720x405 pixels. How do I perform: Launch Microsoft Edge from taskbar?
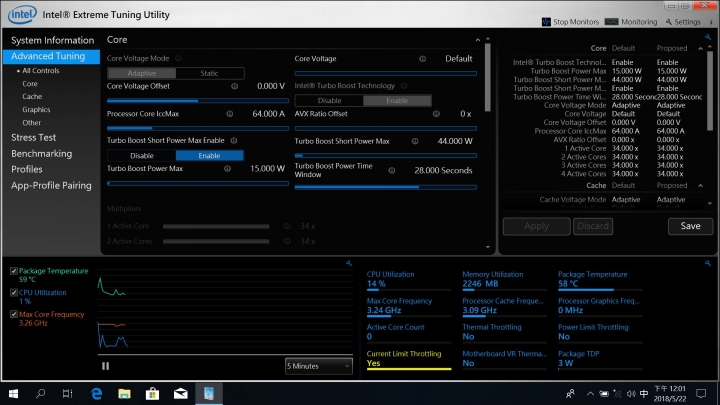tap(96, 394)
